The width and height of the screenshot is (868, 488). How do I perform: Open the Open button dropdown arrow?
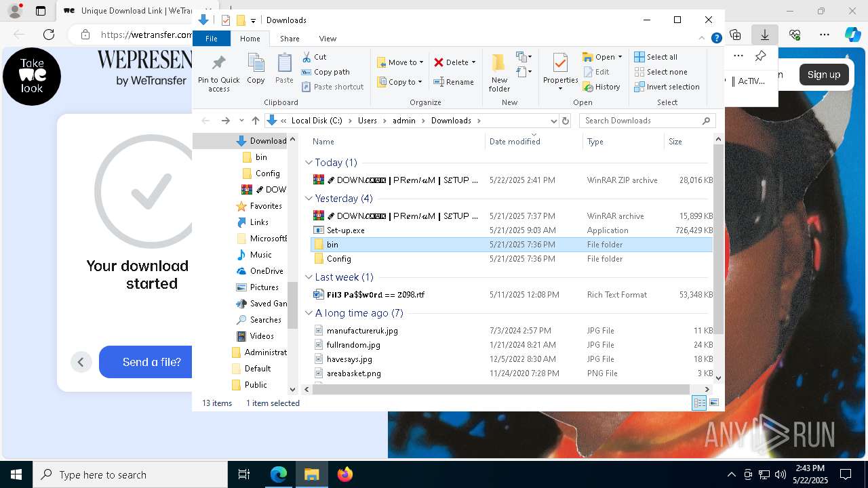[619, 57]
